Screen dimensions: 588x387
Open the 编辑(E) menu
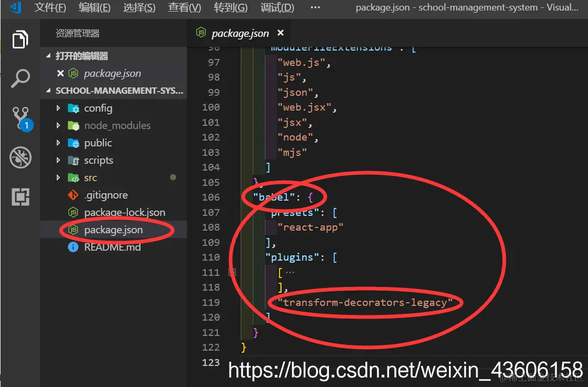pos(95,7)
